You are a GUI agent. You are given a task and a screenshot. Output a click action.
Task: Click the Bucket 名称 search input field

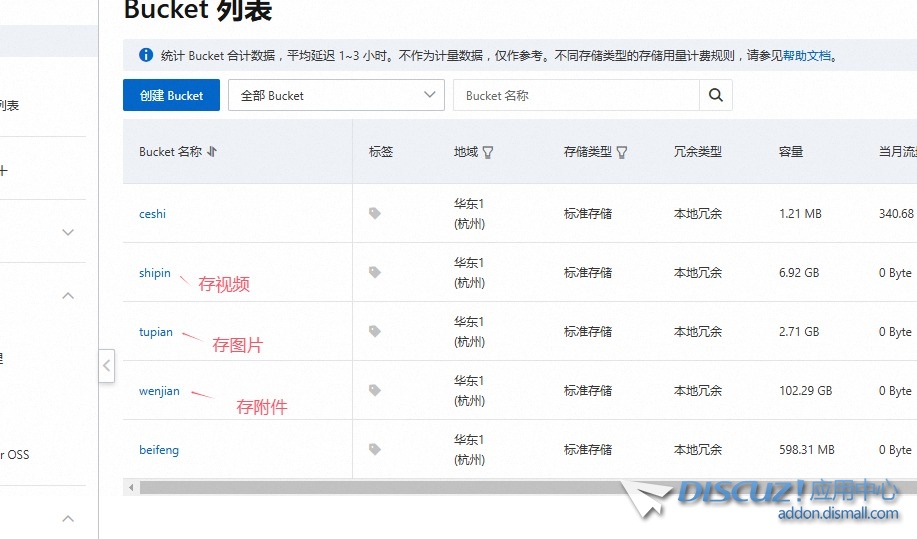[x=576, y=96]
